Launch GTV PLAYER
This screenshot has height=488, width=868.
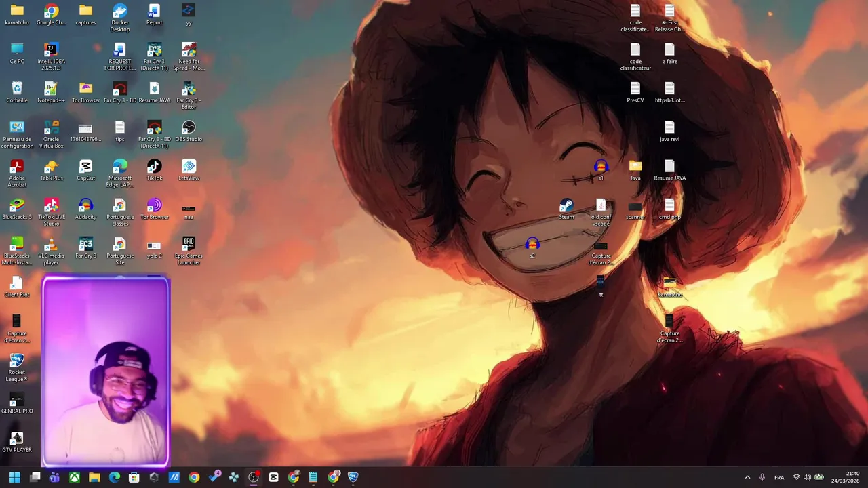pos(17,442)
